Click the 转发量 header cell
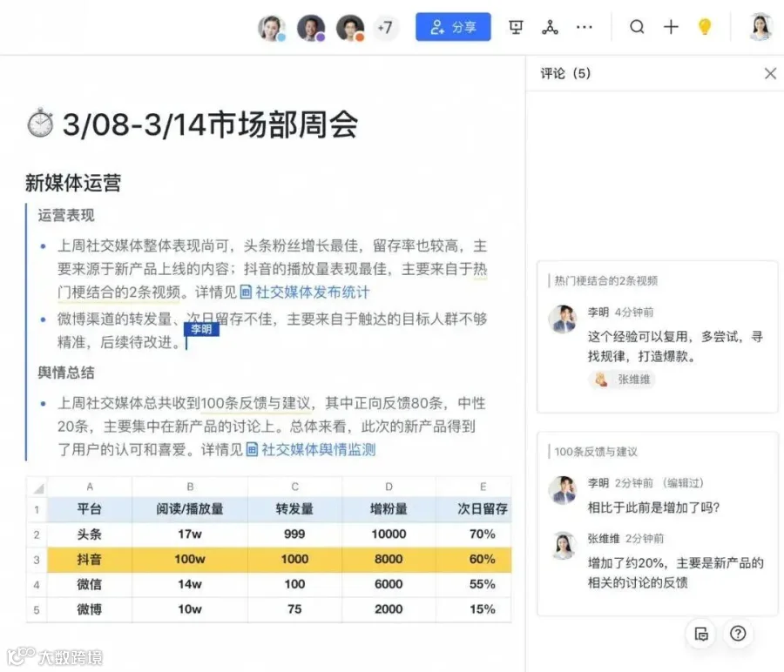The width and height of the screenshot is (784, 672). click(x=295, y=509)
